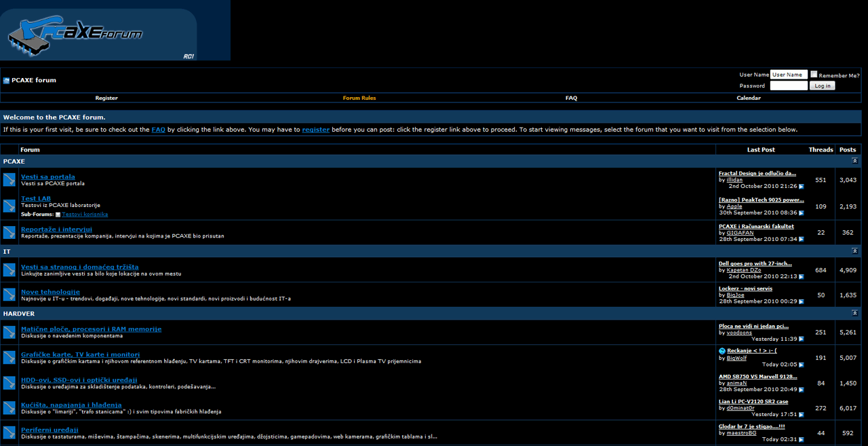
Task: Collapse the HARDVER category section
Action: point(854,313)
